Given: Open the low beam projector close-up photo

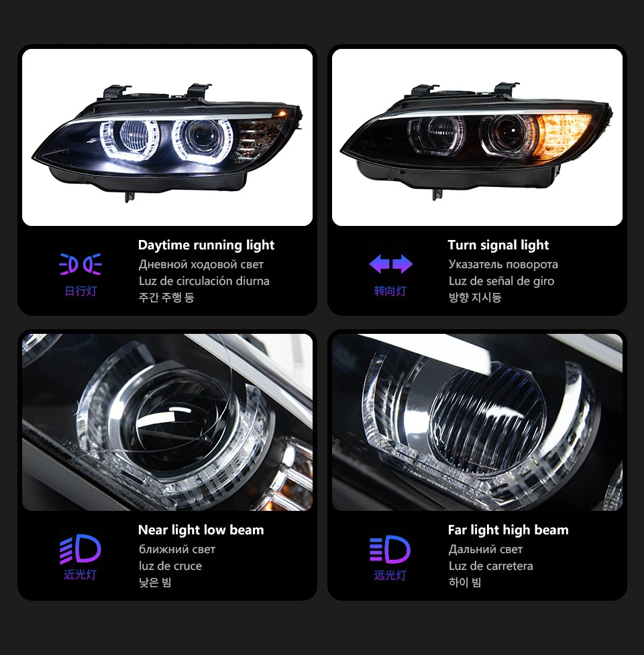Looking at the screenshot, I should (167, 422).
